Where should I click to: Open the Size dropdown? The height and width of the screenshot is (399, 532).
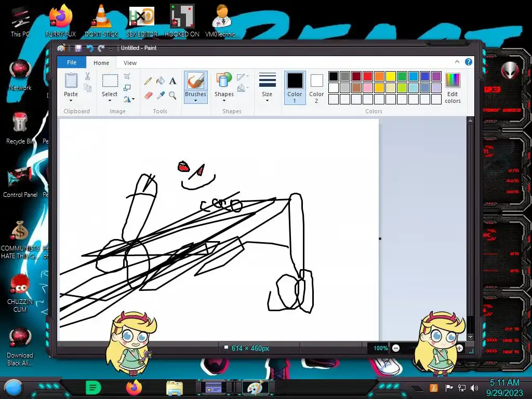267,87
